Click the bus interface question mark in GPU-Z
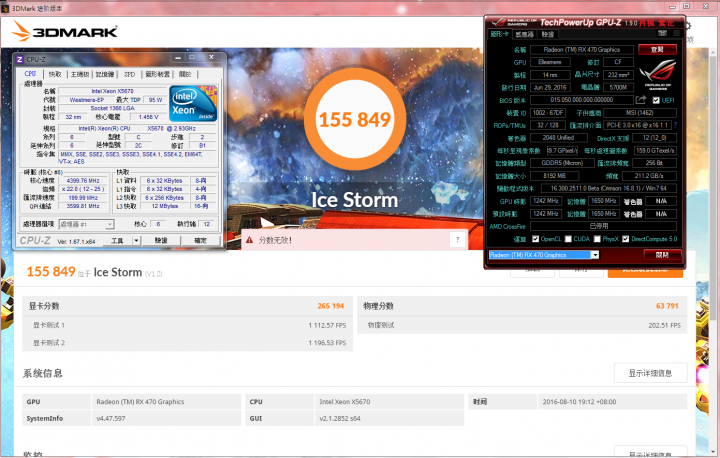This screenshot has height=458, width=720. [x=675, y=125]
